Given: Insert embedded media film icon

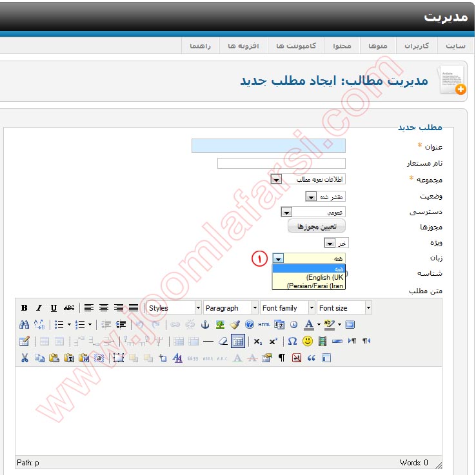Looking at the screenshot, I should coord(322,341).
